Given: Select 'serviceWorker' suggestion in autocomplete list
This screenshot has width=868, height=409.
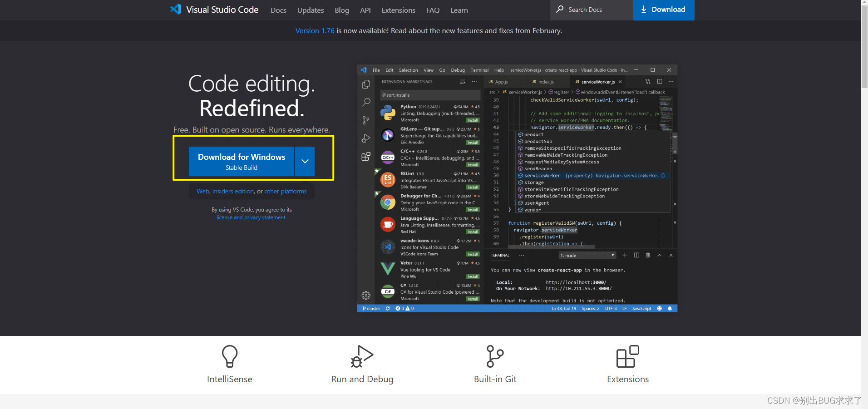Looking at the screenshot, I should coord(593,176).
